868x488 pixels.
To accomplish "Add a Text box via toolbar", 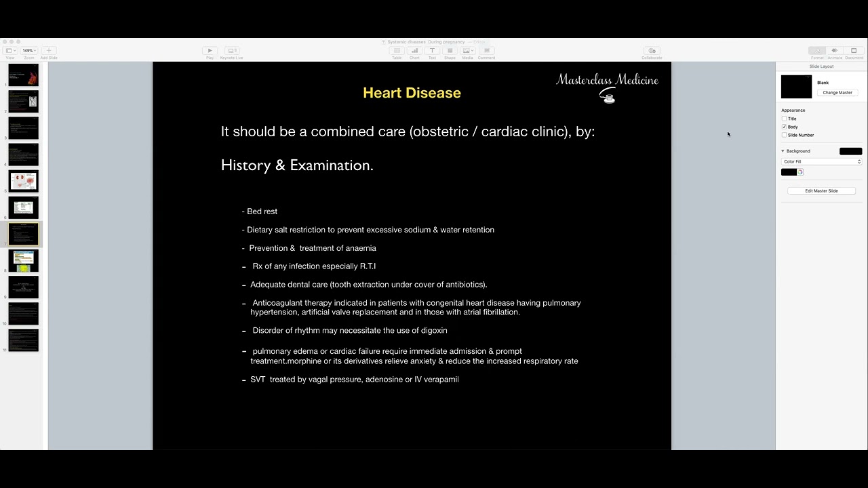I will coord(432,50).
